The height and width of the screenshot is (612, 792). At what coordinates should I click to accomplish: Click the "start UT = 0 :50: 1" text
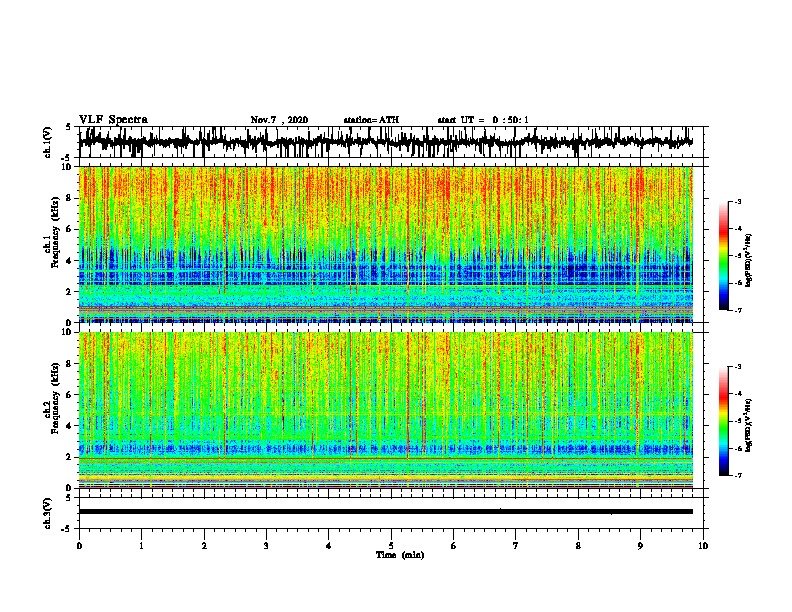coord(483,120)
